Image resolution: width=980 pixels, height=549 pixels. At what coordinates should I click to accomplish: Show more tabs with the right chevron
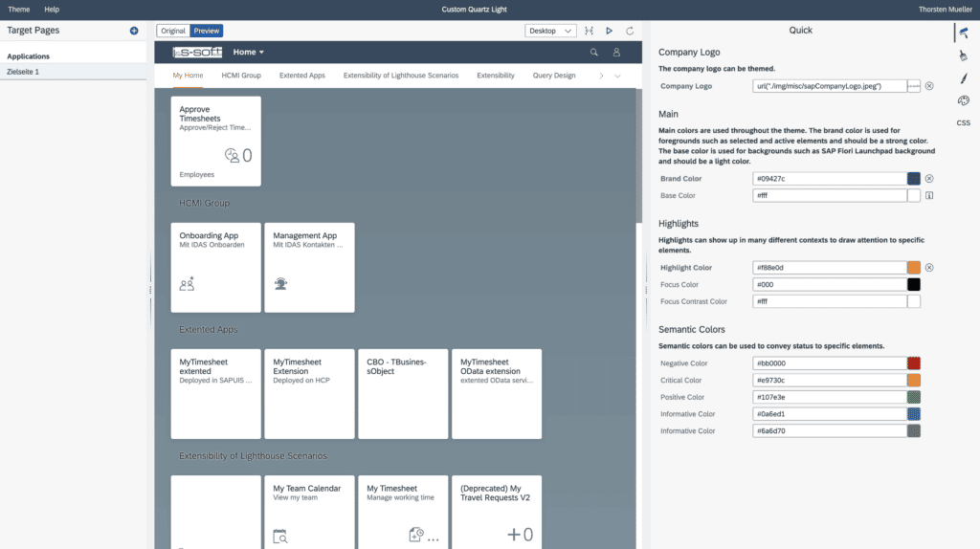pyautogui.click(x=601, y=76)
